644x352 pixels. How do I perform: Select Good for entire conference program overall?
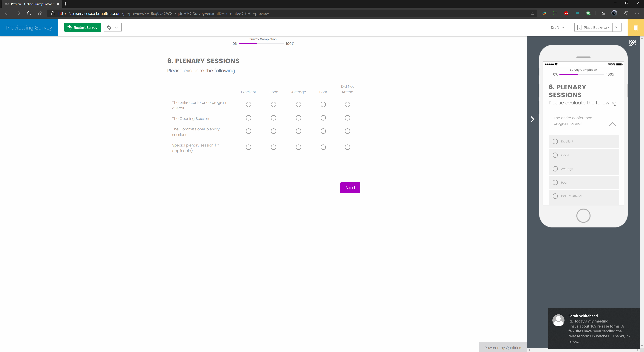(x=273, y=104)
